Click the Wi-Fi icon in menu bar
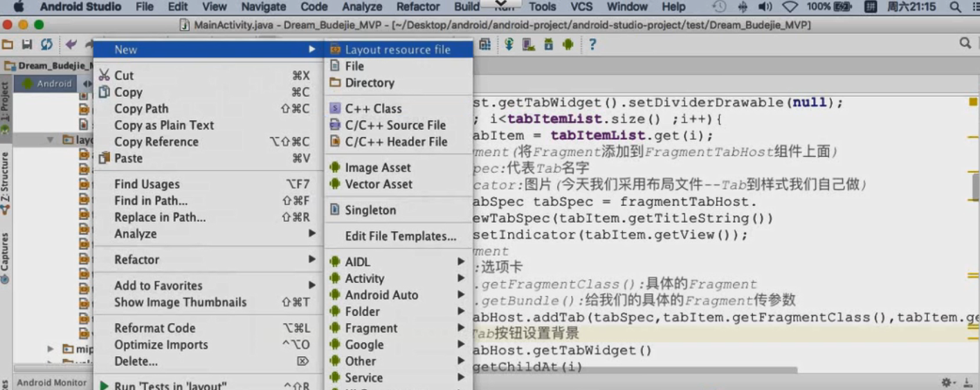Screen dimensions: 980x390 pyautogui.click(x=790, y=7)
